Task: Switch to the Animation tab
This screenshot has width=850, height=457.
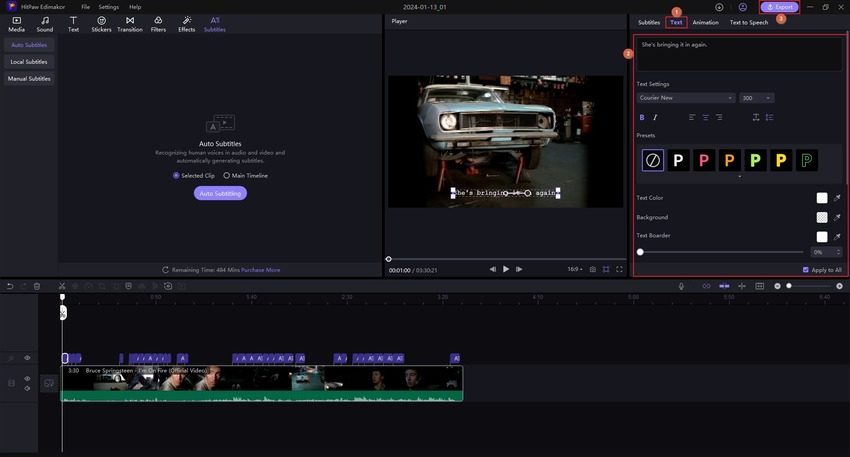Action: point(705,22)
